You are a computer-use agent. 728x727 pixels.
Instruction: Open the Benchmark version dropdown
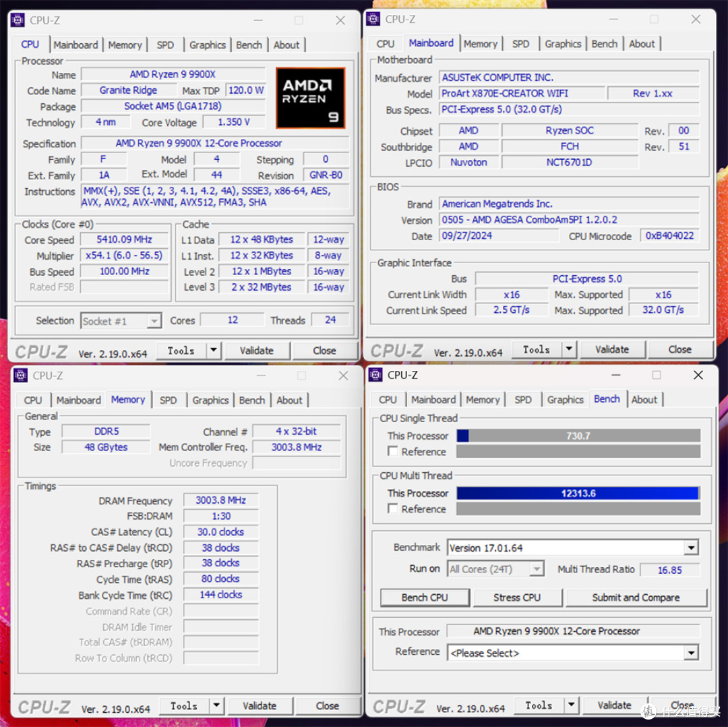click(x=691, y=548)
